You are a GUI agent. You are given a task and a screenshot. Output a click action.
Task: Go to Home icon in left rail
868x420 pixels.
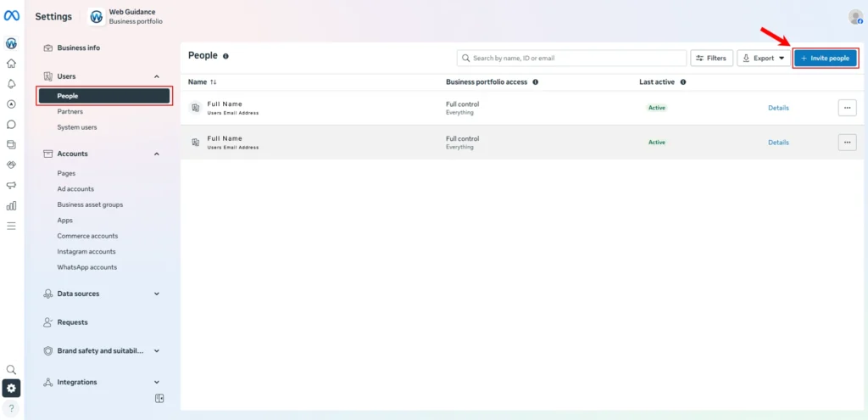coord(11,63)
